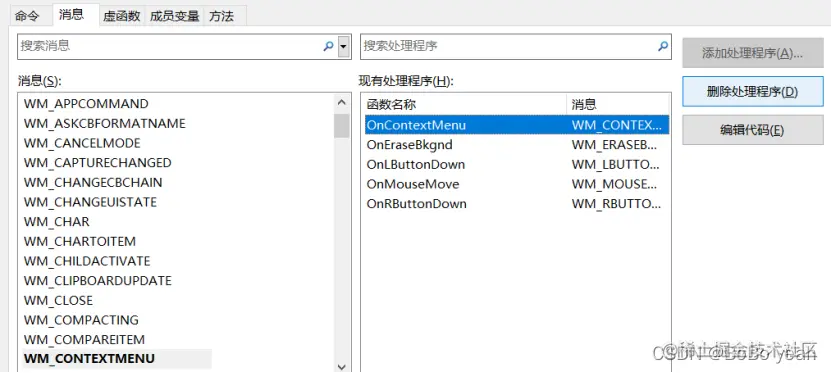The image size is (831, 373).
Task: Click the WM_LBUTTO... message cell
Action: [x=615, y=164]
